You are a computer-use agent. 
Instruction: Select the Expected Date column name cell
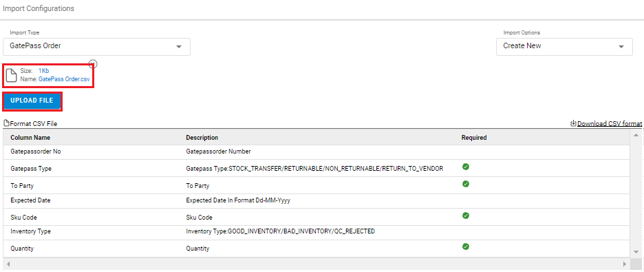click(x=31, y=200)
